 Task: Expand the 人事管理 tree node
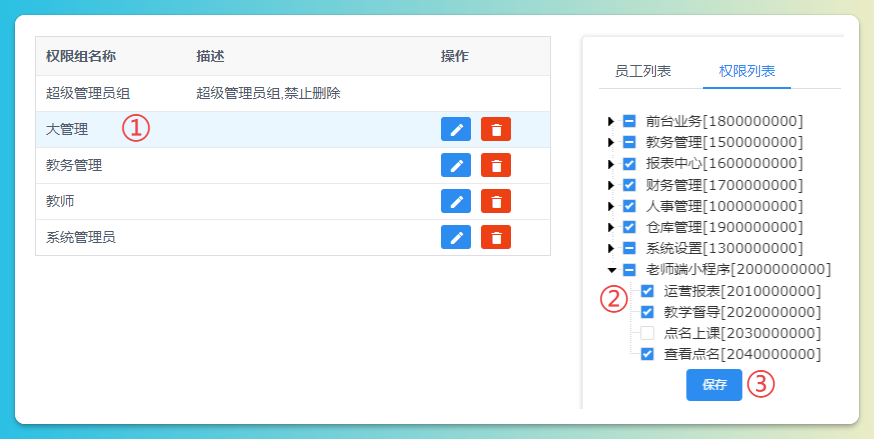(611, 206)
